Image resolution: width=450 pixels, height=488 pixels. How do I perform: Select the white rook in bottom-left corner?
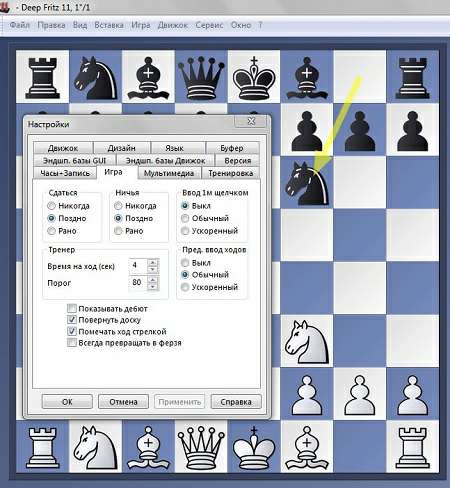click(42, 448)
